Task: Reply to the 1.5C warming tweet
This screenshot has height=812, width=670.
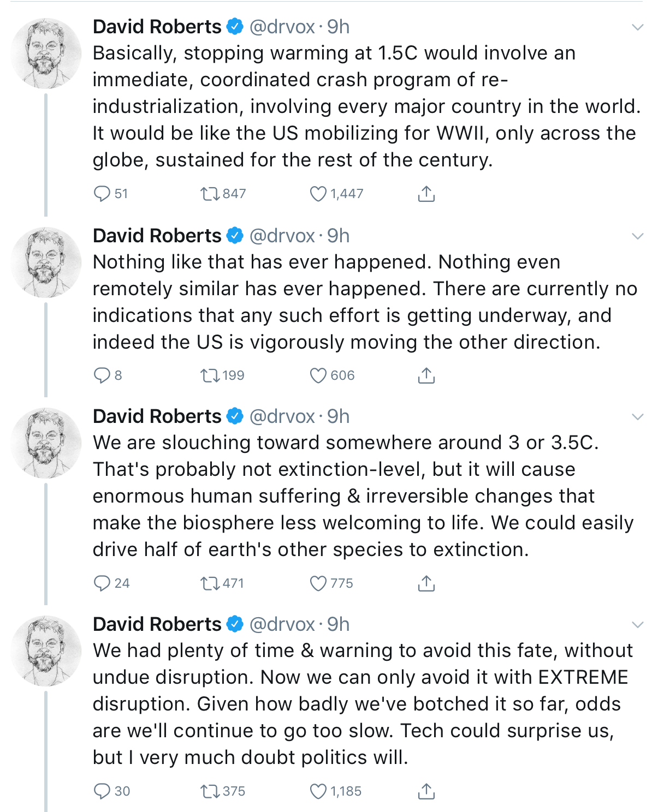Action: (x=102, y=194)
